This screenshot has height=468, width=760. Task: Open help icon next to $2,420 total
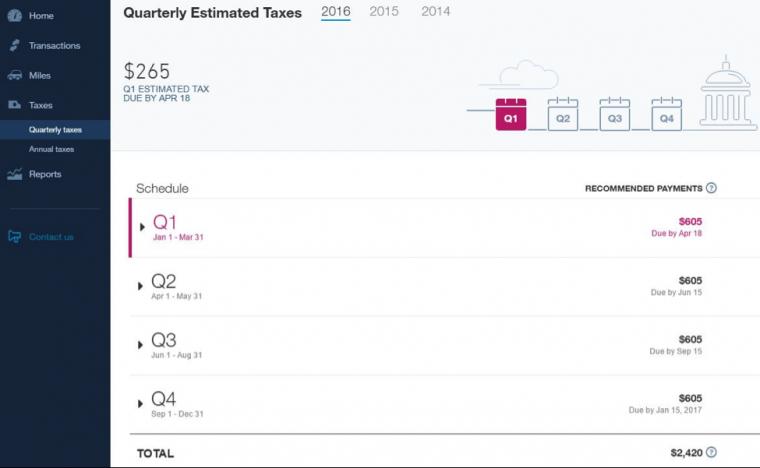[x=711, y=452]
